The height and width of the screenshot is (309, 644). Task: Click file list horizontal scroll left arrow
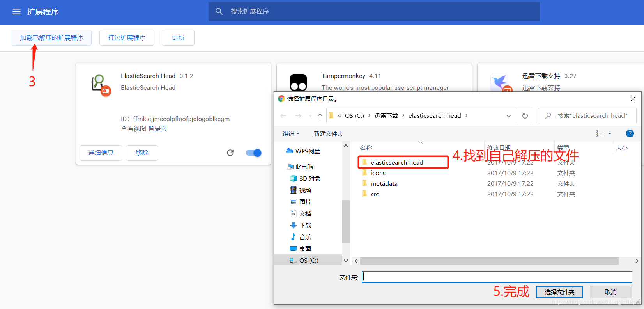[x=356, y=261]
